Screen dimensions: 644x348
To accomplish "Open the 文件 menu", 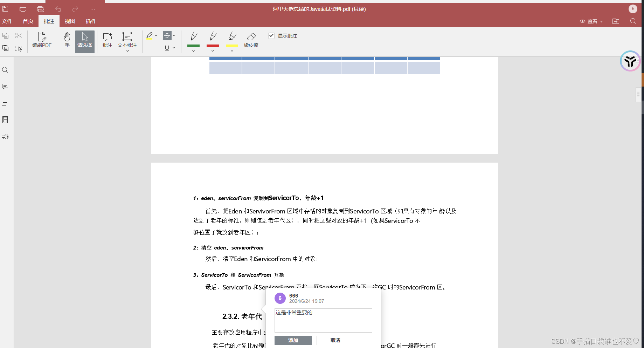I will click(x=7, y=21).
